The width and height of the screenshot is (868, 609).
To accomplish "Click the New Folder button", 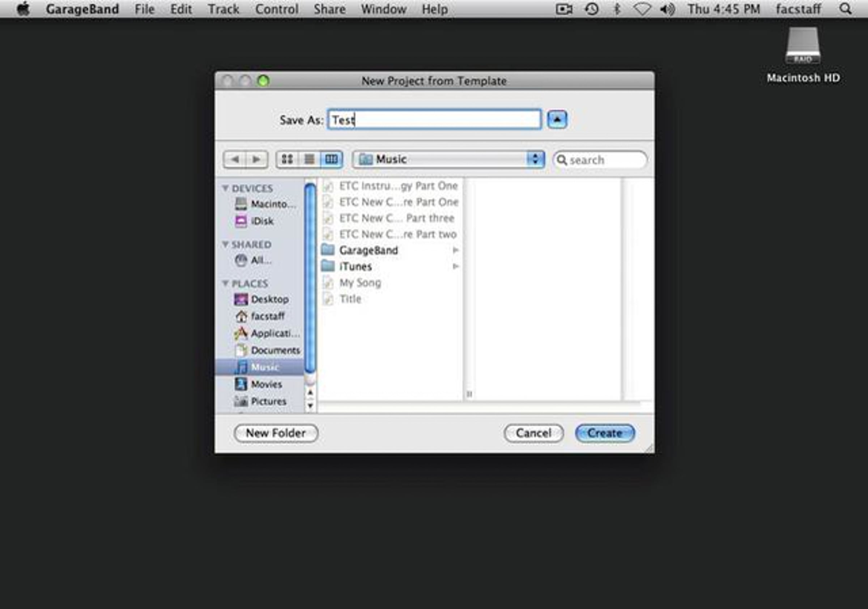I will [x=276, y=433].
